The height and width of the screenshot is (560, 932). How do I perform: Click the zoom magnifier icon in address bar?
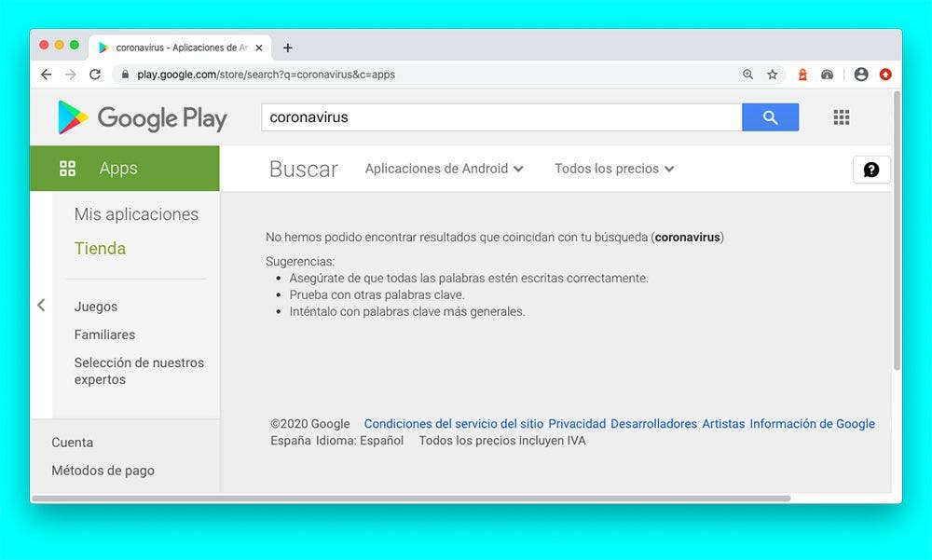tap(747, 75)
